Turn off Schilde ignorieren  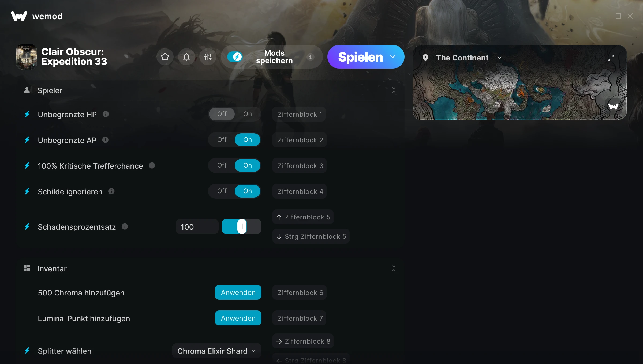click(x=222, y=191)
